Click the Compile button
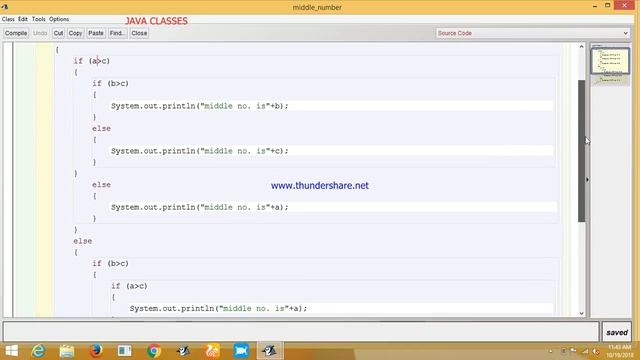The height and width of the screenshot is (360, 640). (x=16, y=33)
